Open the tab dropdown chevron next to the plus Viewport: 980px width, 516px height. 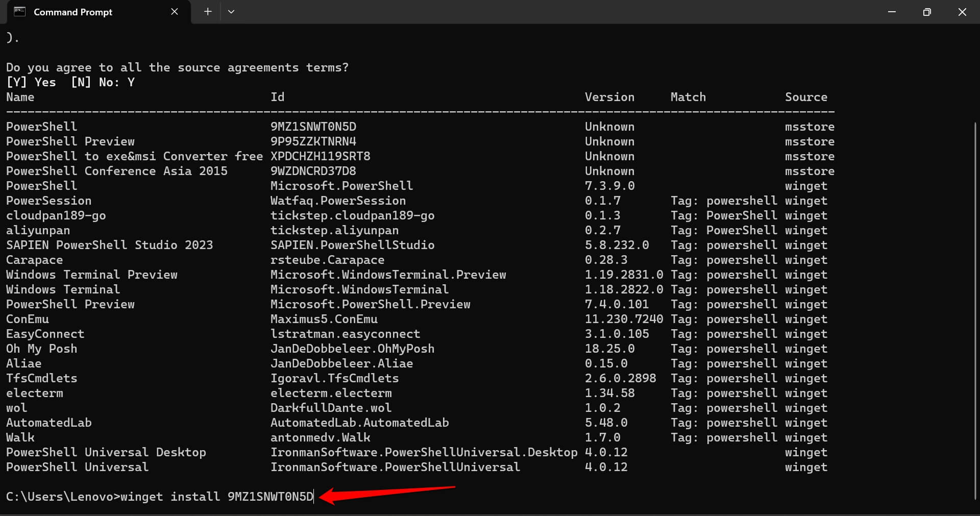pos(231,11)
